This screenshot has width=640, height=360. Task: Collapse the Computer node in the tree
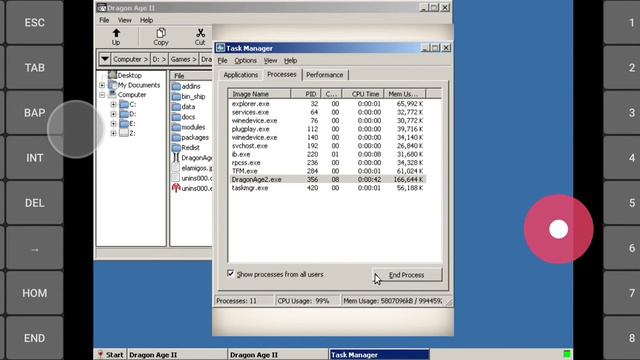pos(102,95)
